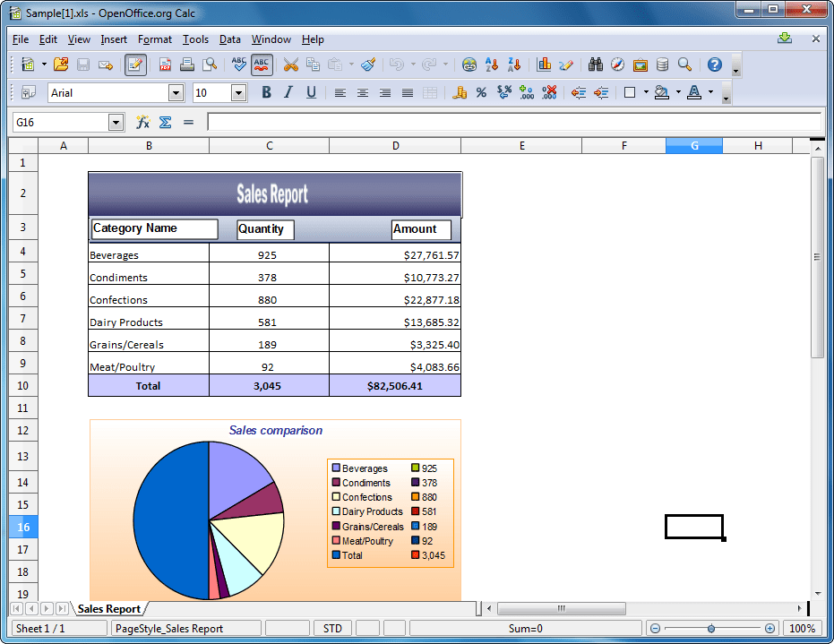Click the Function equals sign icon
Viewport: 834px width, 644px height.
(188, 123)
